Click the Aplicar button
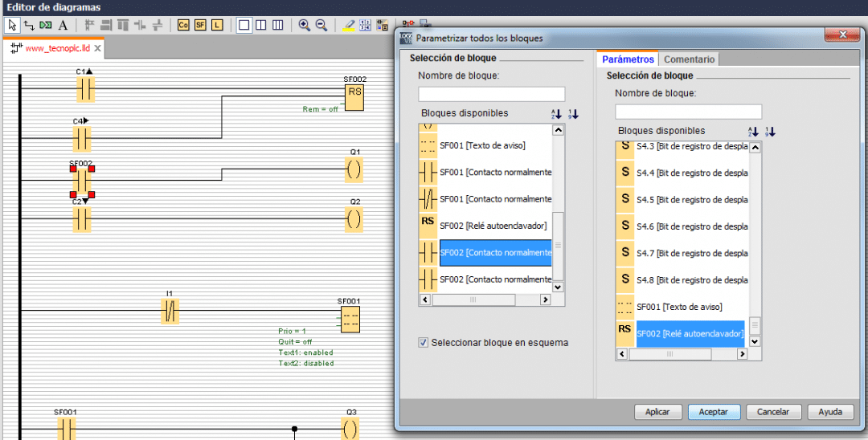The height and width of the screenshot is (440, 868). point(657,412)
